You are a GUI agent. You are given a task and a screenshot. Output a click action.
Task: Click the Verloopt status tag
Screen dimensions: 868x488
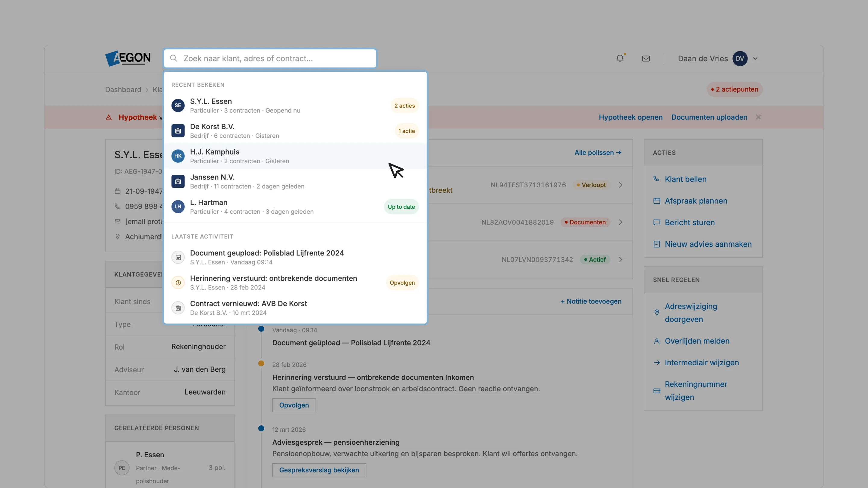[x=591, y=185]
